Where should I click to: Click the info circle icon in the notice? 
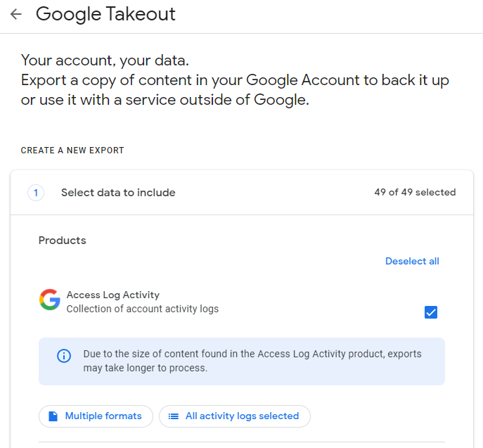coord(64,356)
